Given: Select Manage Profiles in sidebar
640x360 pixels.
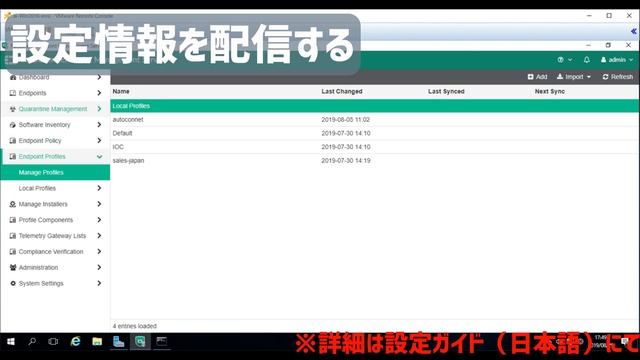Looking at the screenshot, I should pos(55,173).
